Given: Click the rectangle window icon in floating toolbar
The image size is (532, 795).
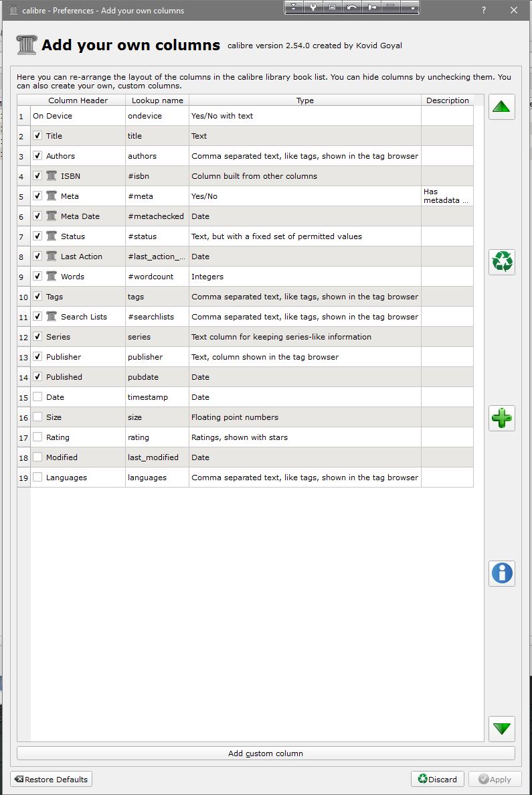Looking at the screenshot, I should [333, 7].
